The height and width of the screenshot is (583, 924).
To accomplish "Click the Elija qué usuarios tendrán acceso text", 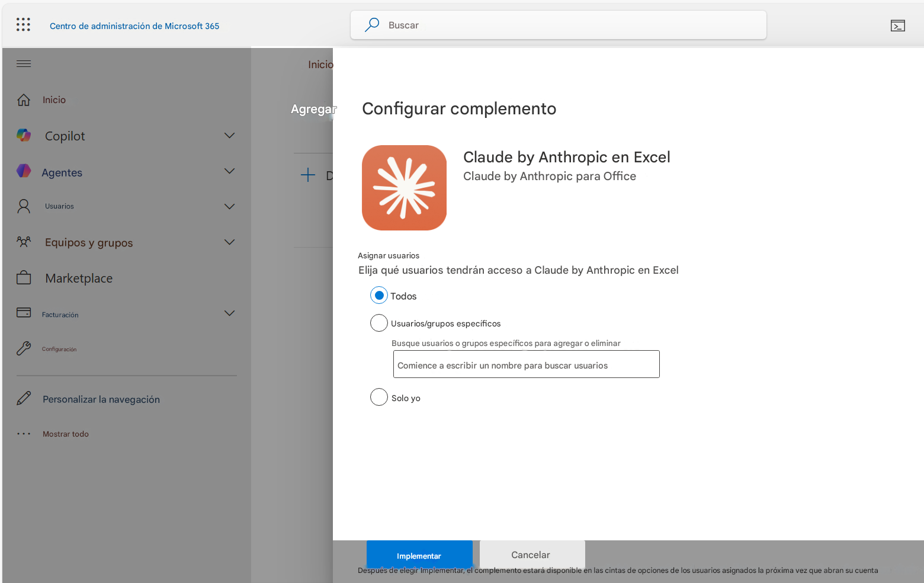I will click(518, 270).
